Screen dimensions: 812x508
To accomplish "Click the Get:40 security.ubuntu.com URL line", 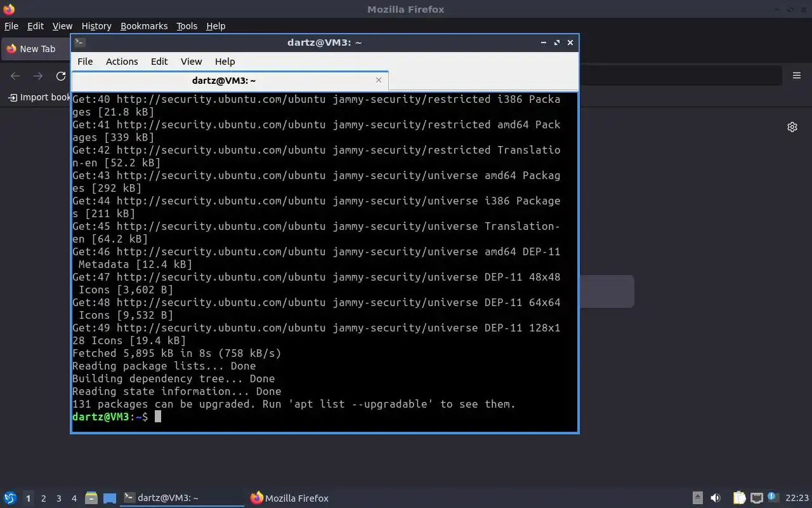I will (x=317, y=99).
